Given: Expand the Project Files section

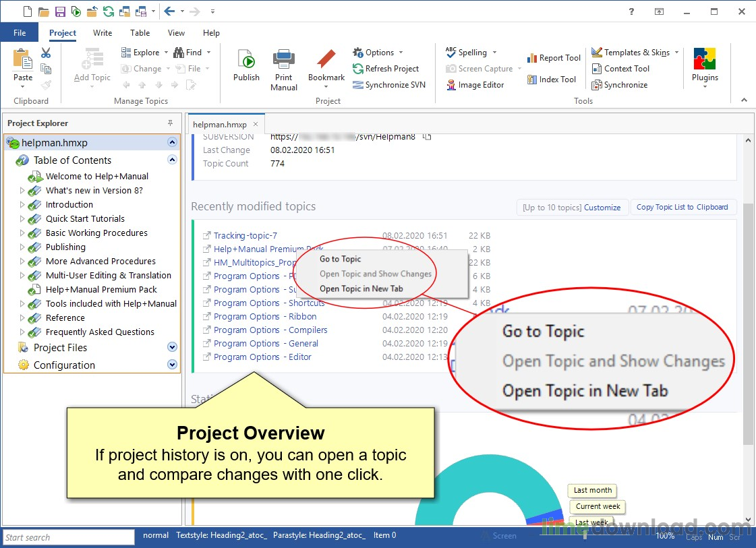Looking at the screenshot, I should click(x=172, y=347).
